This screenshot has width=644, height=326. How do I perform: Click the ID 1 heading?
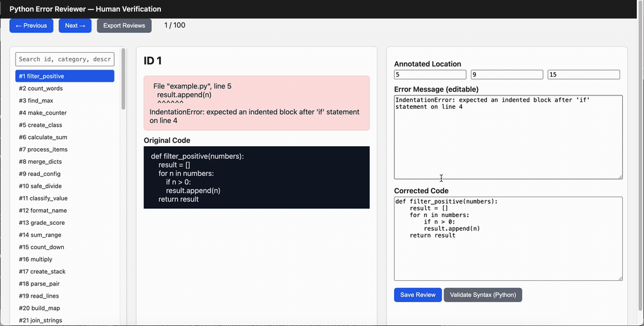point(153,61)
